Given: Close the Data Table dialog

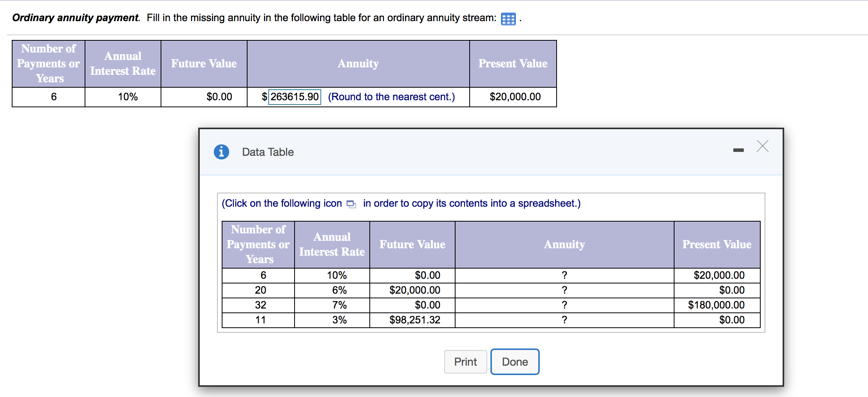Looking at the screenshot, I should (x=762, y=146).
